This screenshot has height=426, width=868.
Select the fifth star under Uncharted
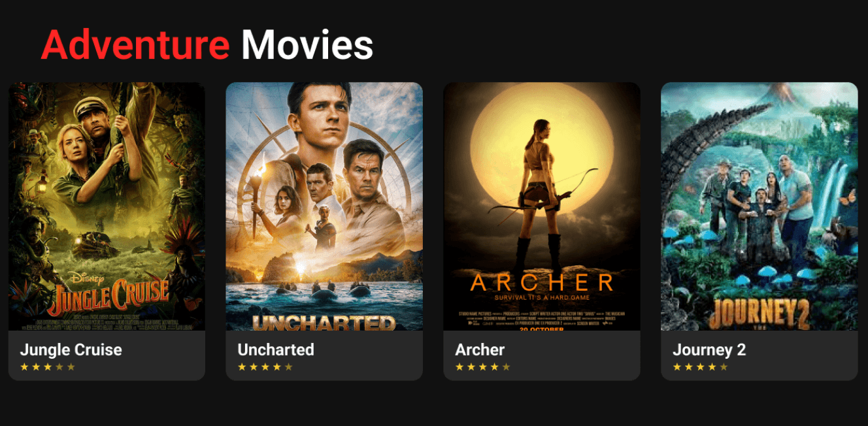click(x=289, y=367)
